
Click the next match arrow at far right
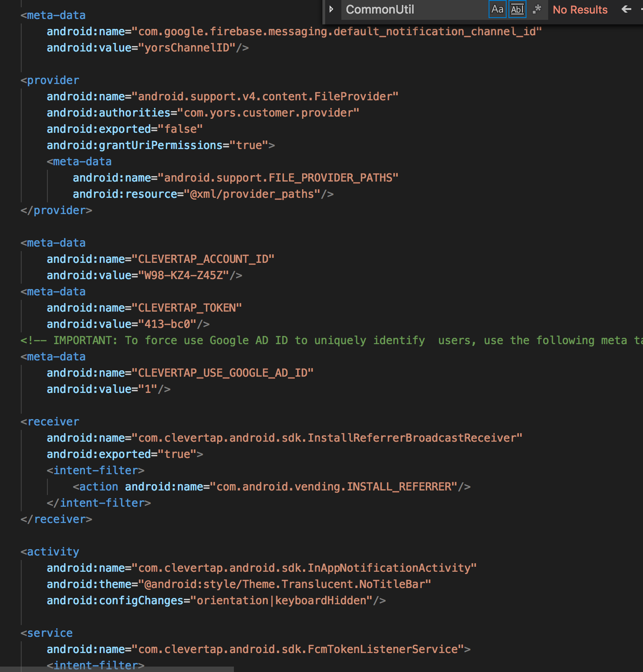click(641, 9)
